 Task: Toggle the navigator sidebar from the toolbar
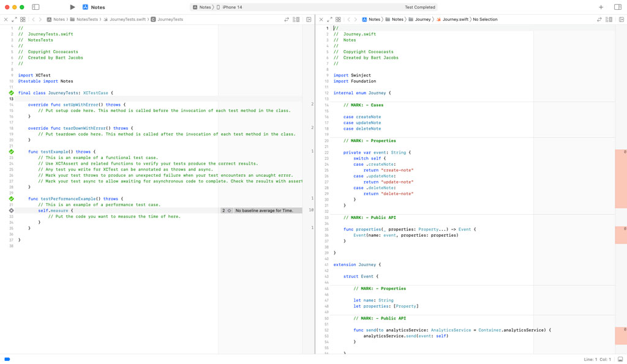35,7
